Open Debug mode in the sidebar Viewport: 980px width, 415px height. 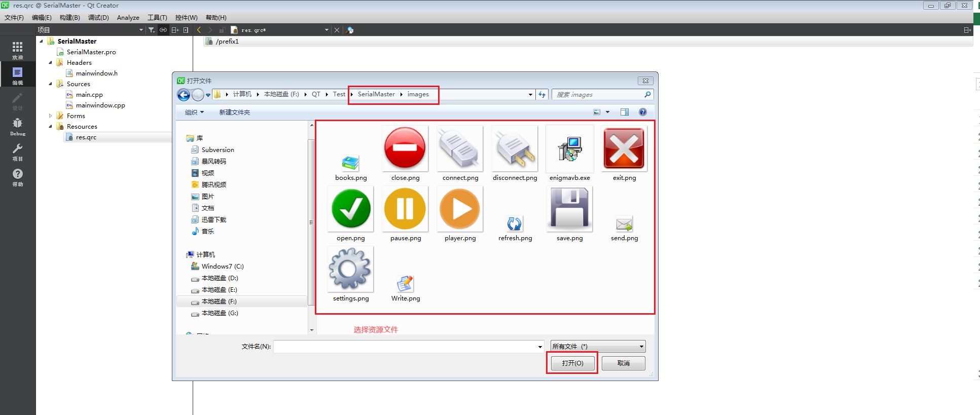tap(18, 126)
